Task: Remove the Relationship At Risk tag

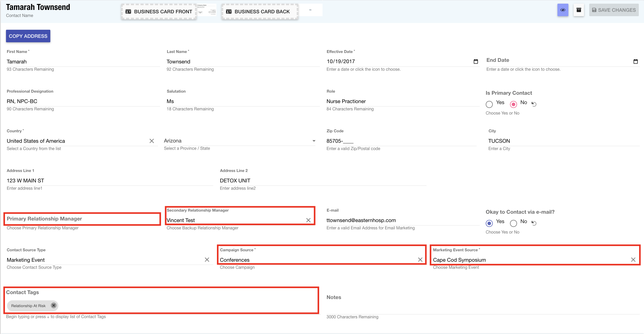Action: pos(53,305)
